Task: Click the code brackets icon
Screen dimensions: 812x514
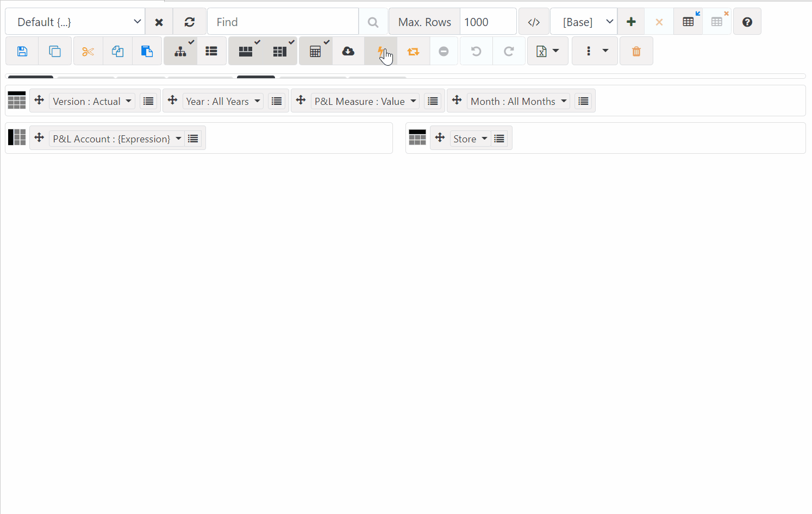Action: point(534,22)
